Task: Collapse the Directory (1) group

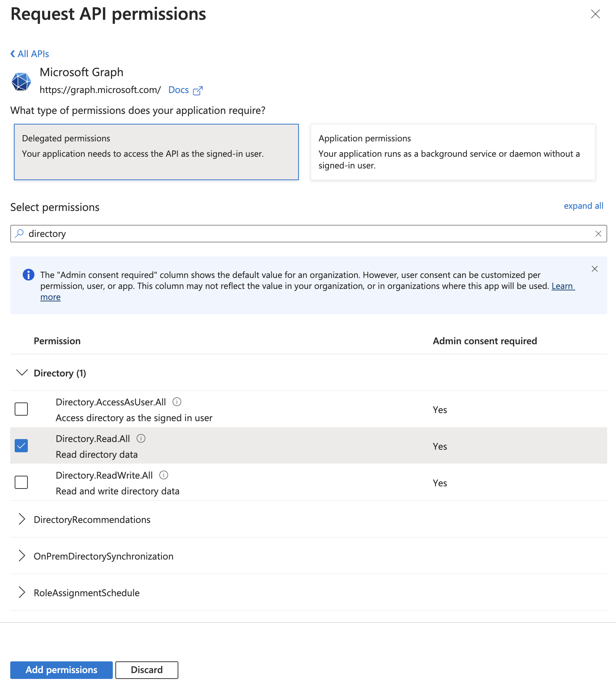Action: 22,373
